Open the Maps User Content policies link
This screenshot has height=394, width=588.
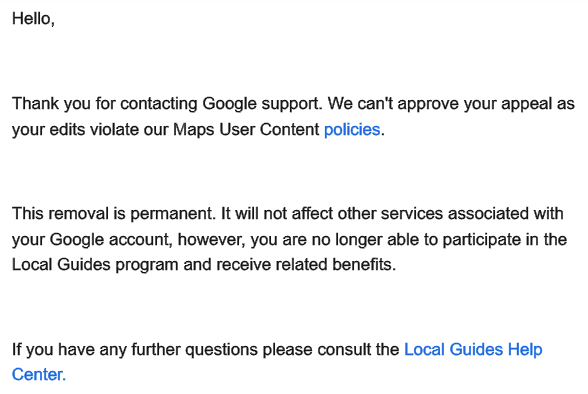[352, 130]
